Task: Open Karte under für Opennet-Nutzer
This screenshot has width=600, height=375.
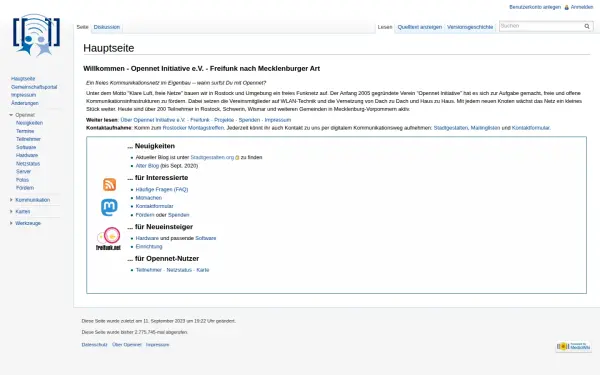Action: [x=203, y=270]
